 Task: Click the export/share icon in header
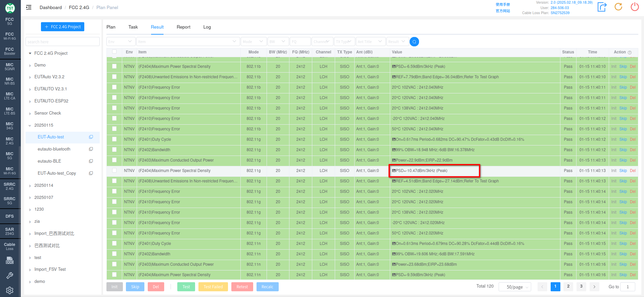point(602,7)
